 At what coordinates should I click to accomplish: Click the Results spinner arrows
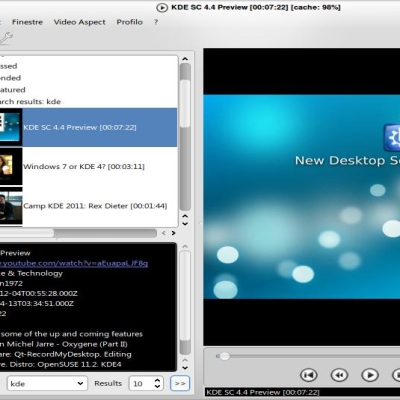158,383
